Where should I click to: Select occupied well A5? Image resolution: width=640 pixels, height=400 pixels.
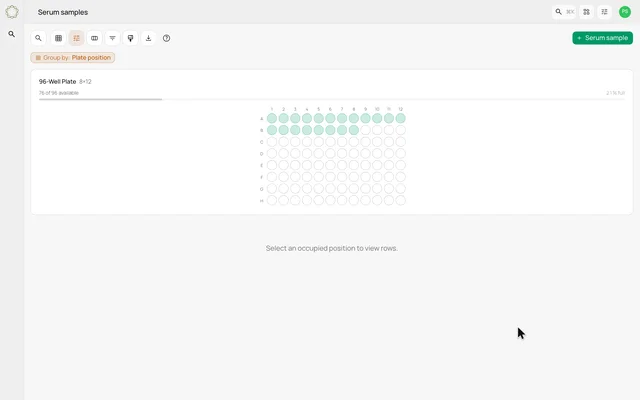pyautogui.click(x=319, y=118)
